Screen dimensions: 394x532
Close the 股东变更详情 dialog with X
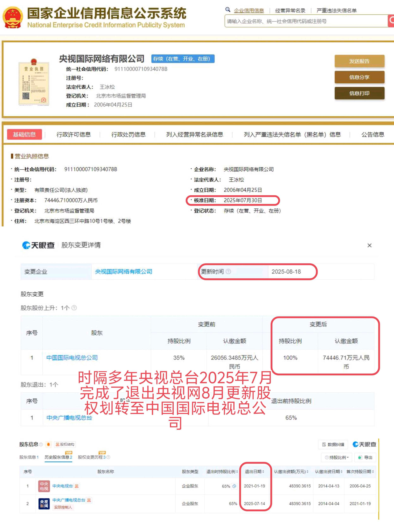(369, 245)
